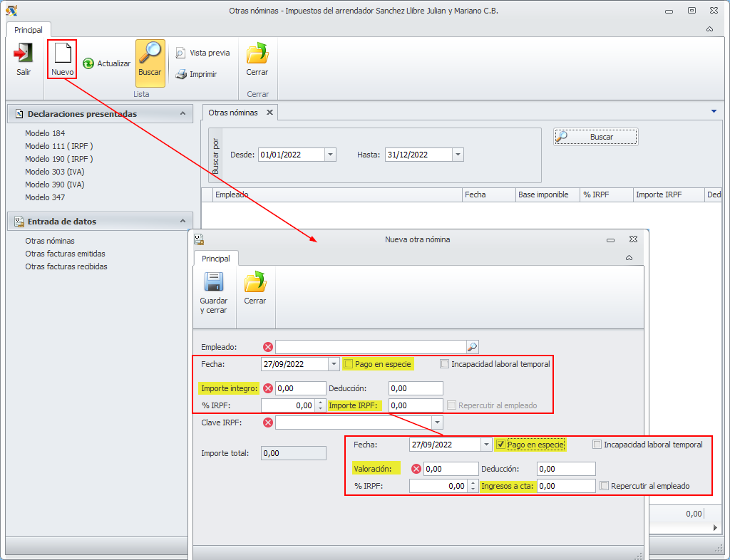Image resolution: width=730 pixels, height=560 pixels.
Task: Check lower Incapacidad laboral temporal box
Action: [597, 445]
